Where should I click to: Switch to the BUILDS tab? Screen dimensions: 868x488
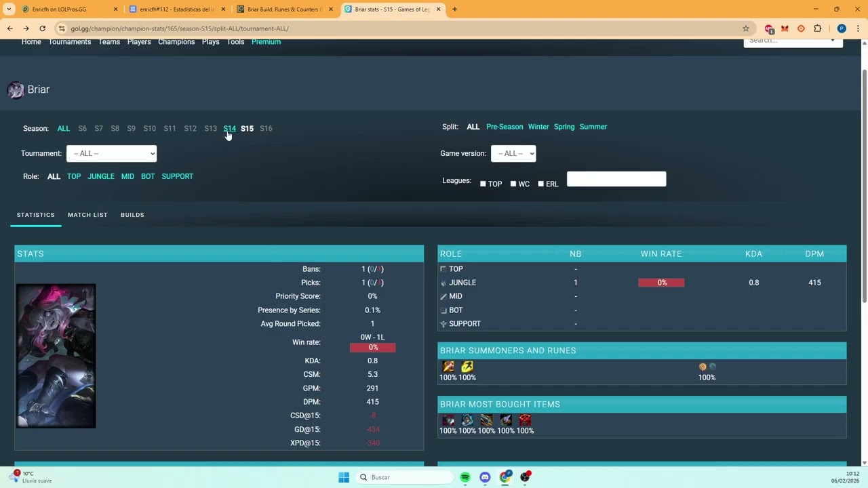click(x=132, y=215)
